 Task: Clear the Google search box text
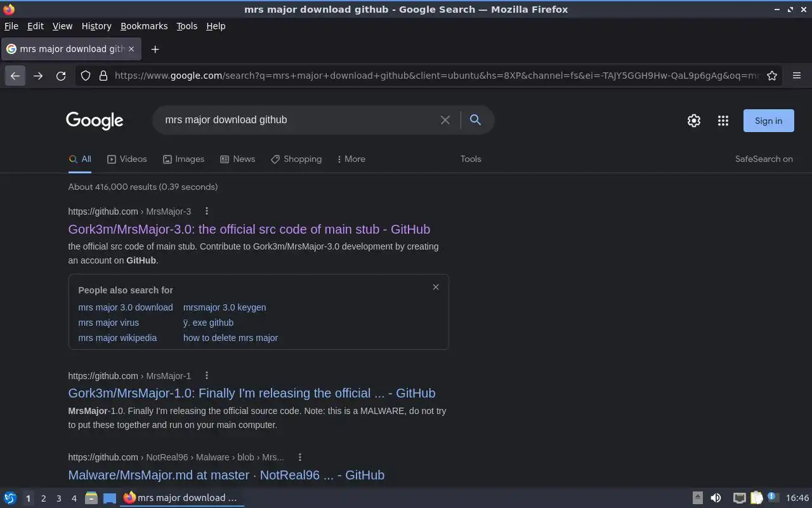445,120
